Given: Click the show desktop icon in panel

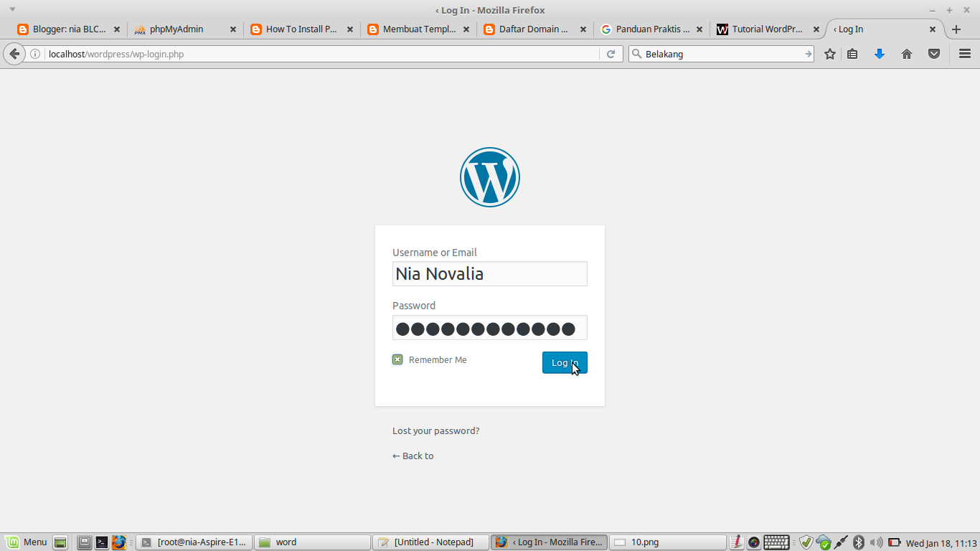Looking at the screenshot, I should (60, 542).
